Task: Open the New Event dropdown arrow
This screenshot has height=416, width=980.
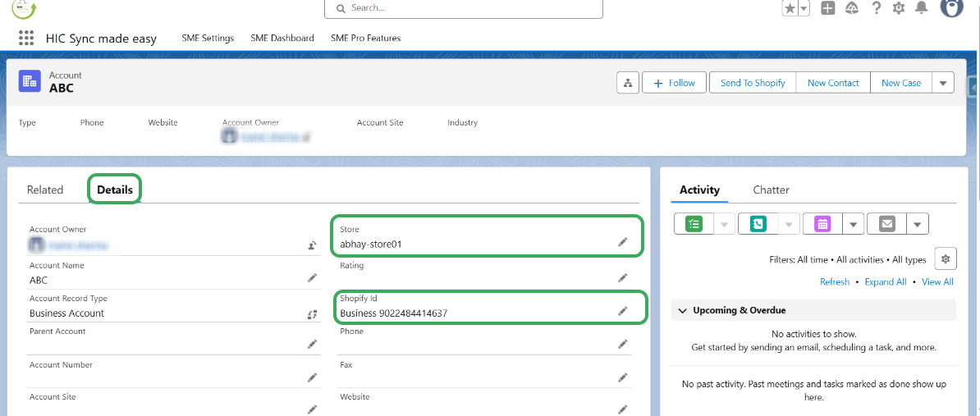Action: 853,224
